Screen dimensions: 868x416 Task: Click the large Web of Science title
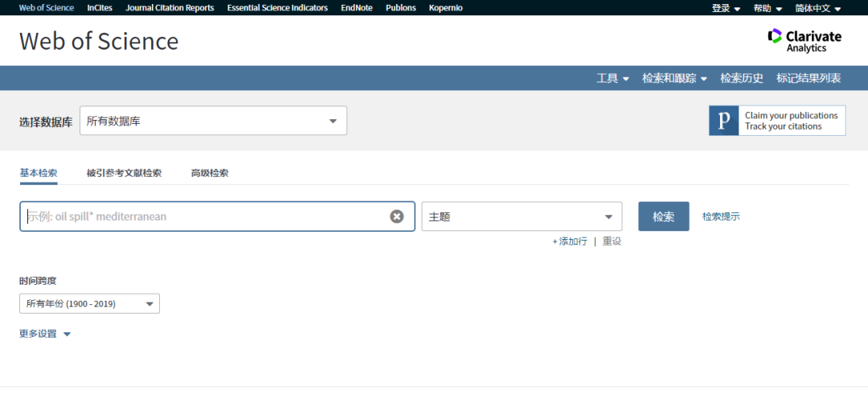[99, 42]
